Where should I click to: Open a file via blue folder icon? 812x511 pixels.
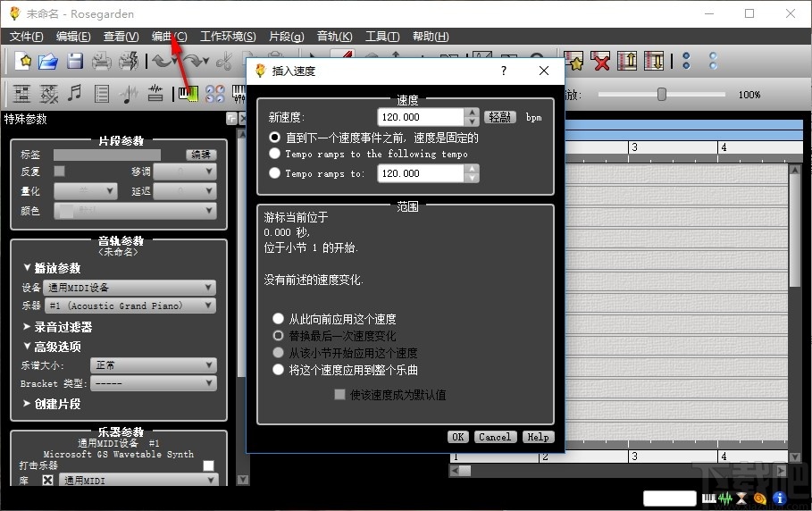(48, 61)
